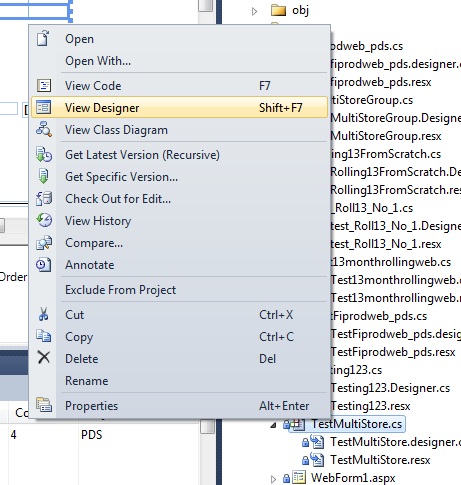The image size is (461, 485).
Task: Click the TestMultiStore.cs form file icon
Action: click(299, 424)
